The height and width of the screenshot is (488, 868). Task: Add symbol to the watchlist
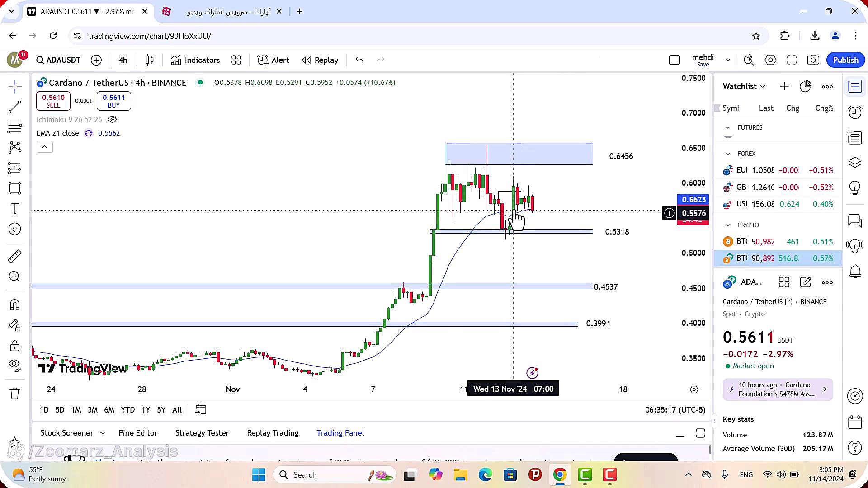784,86
